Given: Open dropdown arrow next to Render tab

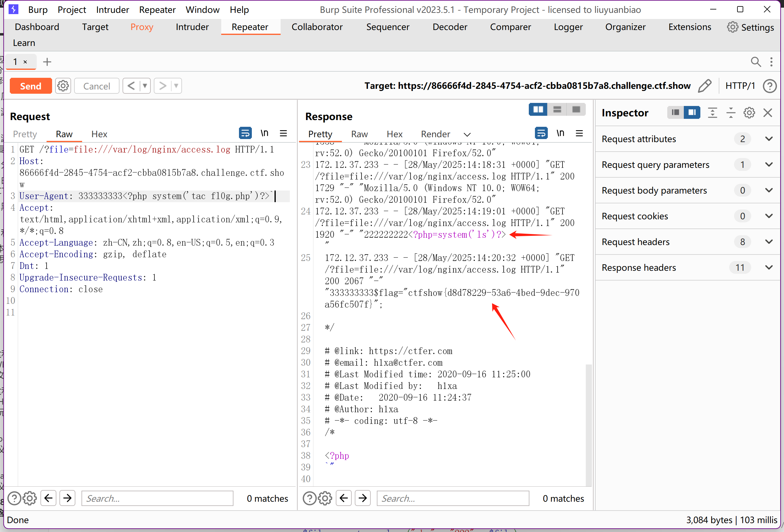Looking at the screenshot, I should point(467,134).
